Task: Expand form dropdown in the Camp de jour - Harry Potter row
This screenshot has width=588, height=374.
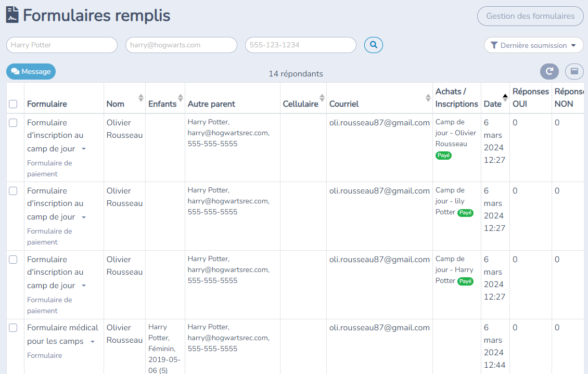Action: 84,286
